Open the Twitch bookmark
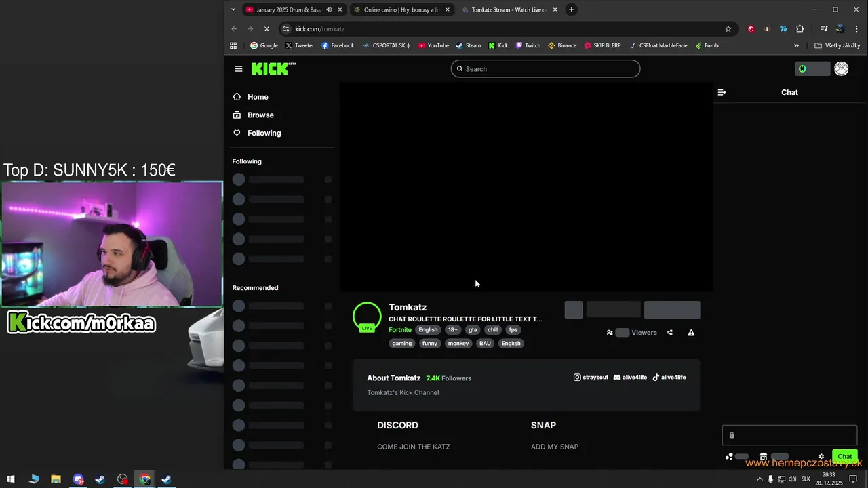 pyautogui.click(x=528, y=45)
